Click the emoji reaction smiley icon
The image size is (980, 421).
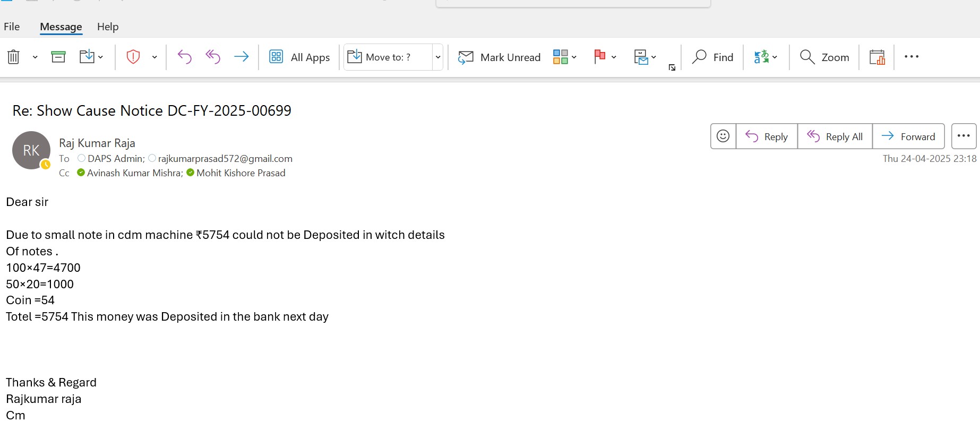tap(723, 136)
